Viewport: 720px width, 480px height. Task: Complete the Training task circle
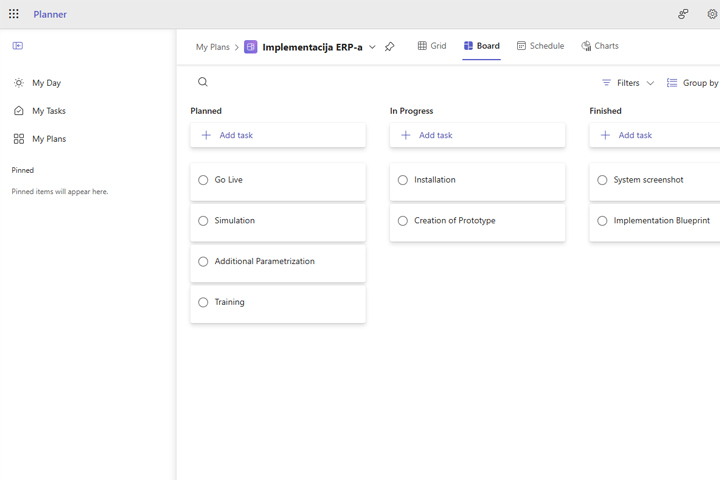click(203, 302)
